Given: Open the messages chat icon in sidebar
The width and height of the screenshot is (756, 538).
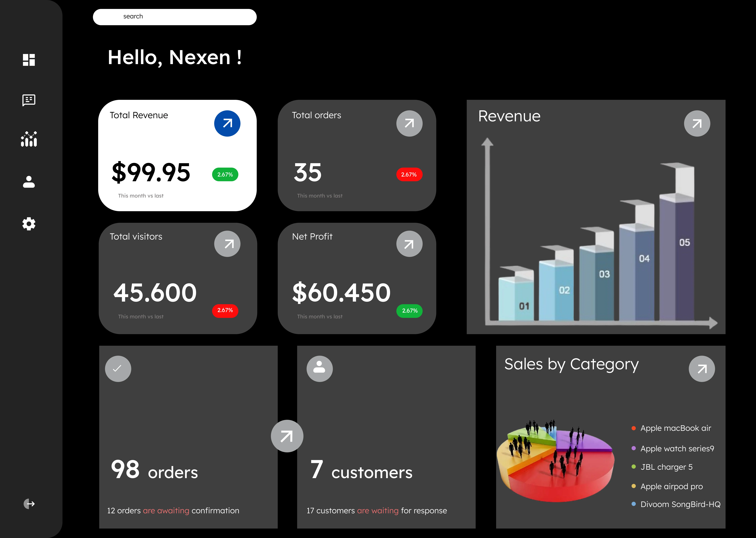Looking at the screenshot, I should (x=29, y=100).
